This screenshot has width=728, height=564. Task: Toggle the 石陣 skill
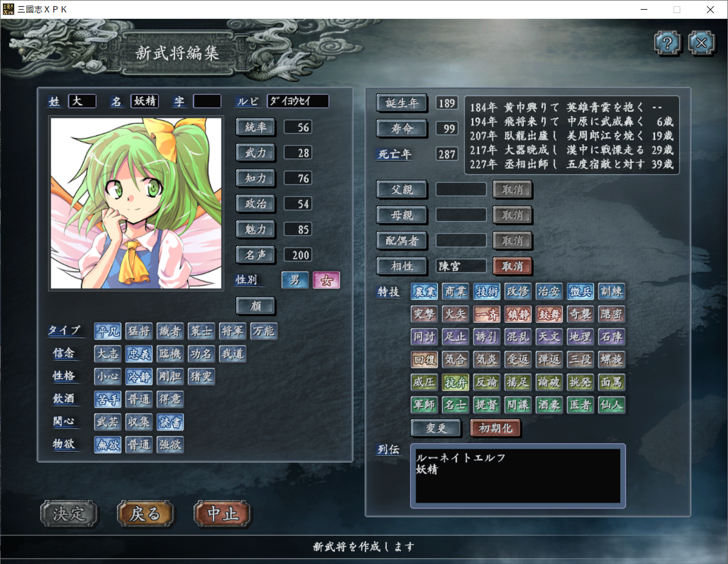pyautogui.click(x=612, y=337)
